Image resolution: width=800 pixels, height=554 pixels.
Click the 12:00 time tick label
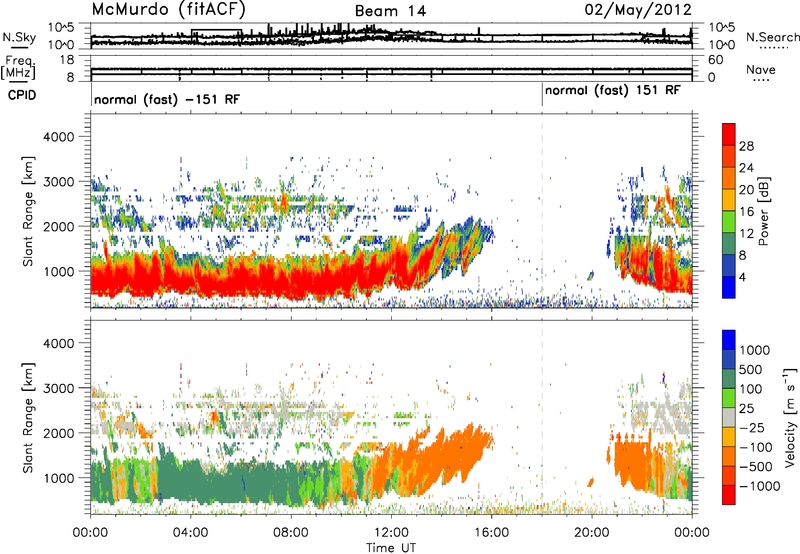click(391, 533)
